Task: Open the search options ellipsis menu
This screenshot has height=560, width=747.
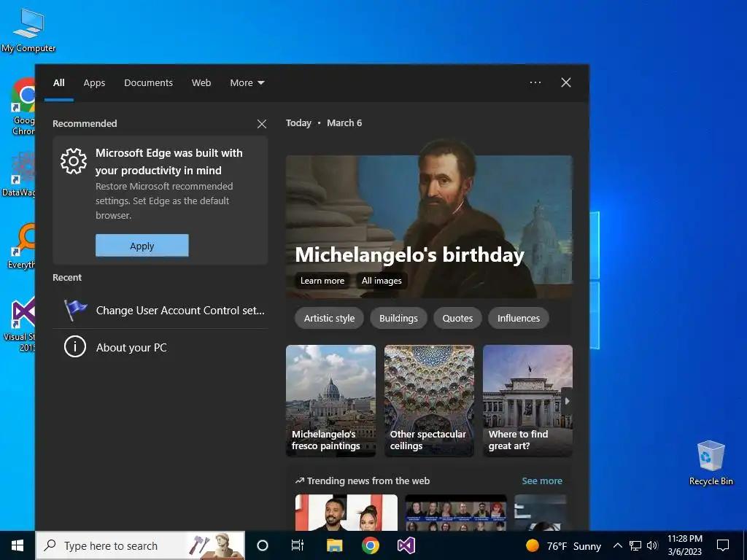Action: coord(535,82)
